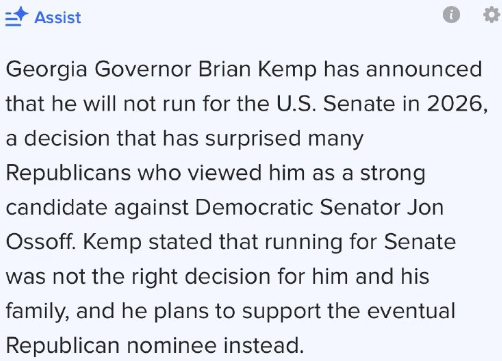Click the word 'eventual' in summary
Viewport: 502px width, 361px height.
[411, 311]
